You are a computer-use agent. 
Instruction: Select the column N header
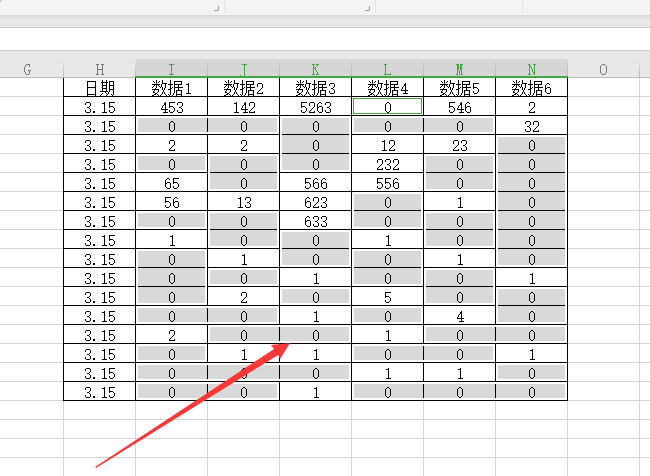(x=531, y=69)
